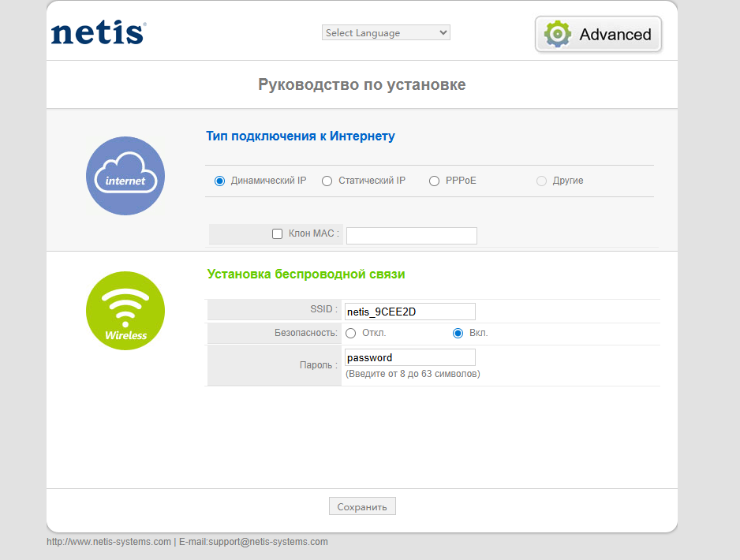Image resolution: width=740 pixels, height=560 pixels.
Task: Open the netis-systems.com website link
Action: pyautogui.click(x=109, y=542)
